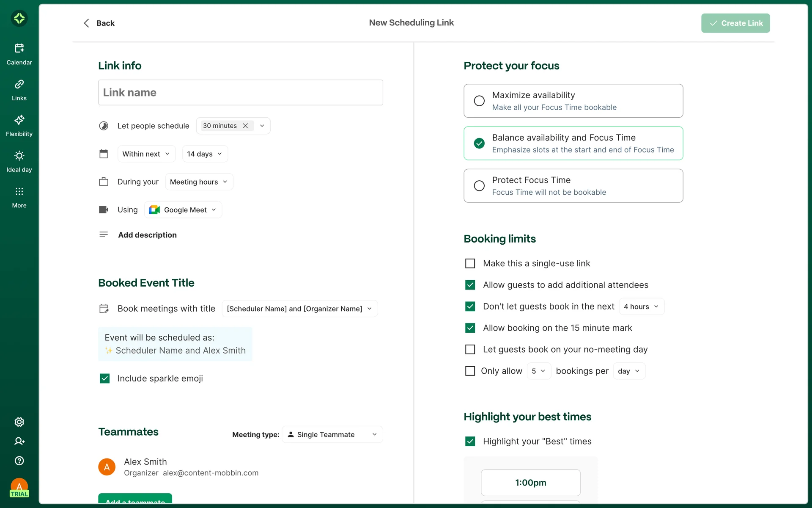Viewport: 812px width, 508px height.
Task: Open settings gear in sidebar
Action: pos(19,422)
